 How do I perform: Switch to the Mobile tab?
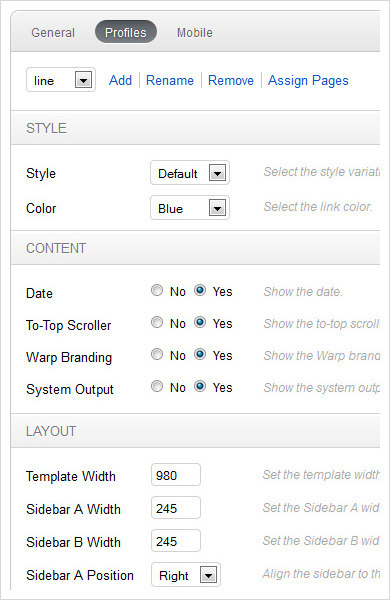point(194,33)
